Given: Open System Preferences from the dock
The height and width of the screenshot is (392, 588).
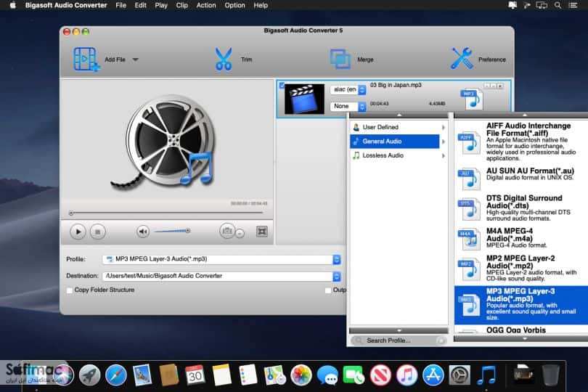Looking at the screenshot, I should (x=460, y=375).
